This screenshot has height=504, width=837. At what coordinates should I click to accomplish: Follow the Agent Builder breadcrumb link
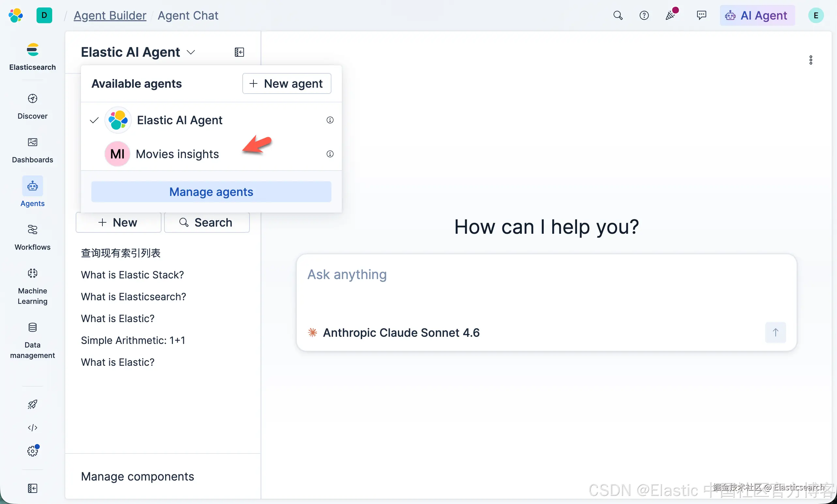point(110,15)
